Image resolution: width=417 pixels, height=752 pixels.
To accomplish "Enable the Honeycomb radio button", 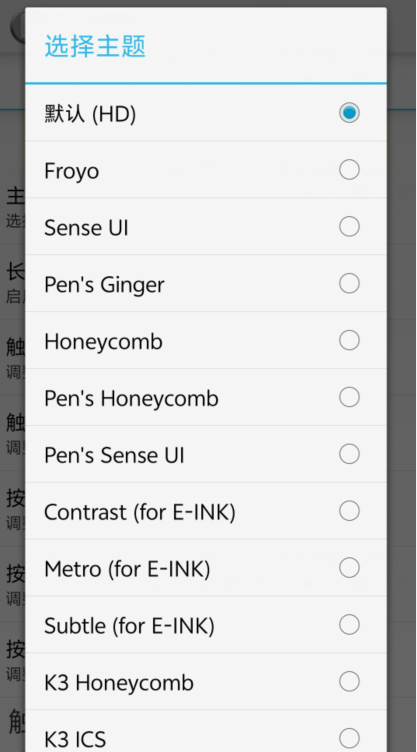I will point(349,341).
